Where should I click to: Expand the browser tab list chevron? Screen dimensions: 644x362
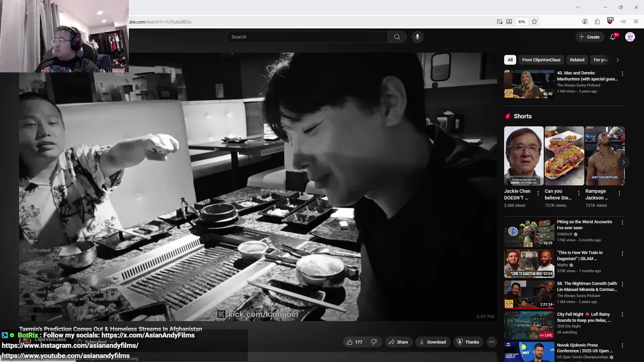coord(578,7)
